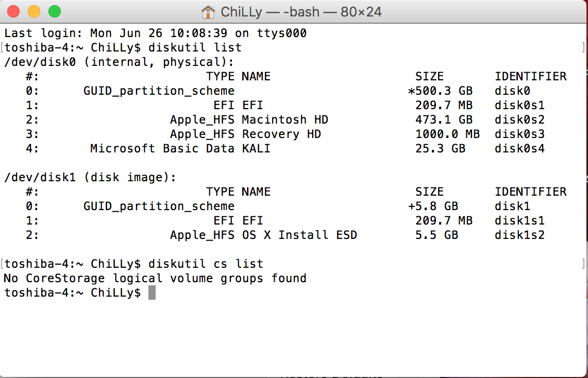Click the 'disk0s3' identifier
Screen dimensions: 588x378
(519, 134)
